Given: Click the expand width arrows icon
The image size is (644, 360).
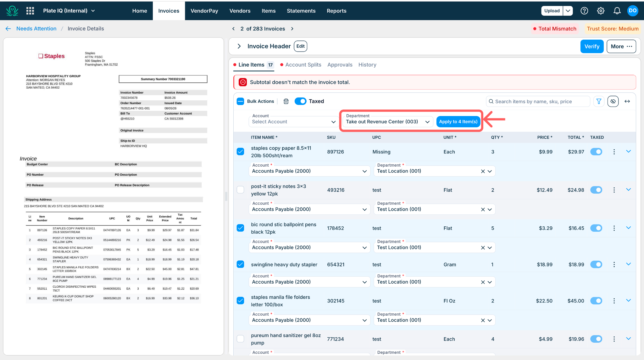Looking at the screenshot, I should click(627, 101).
